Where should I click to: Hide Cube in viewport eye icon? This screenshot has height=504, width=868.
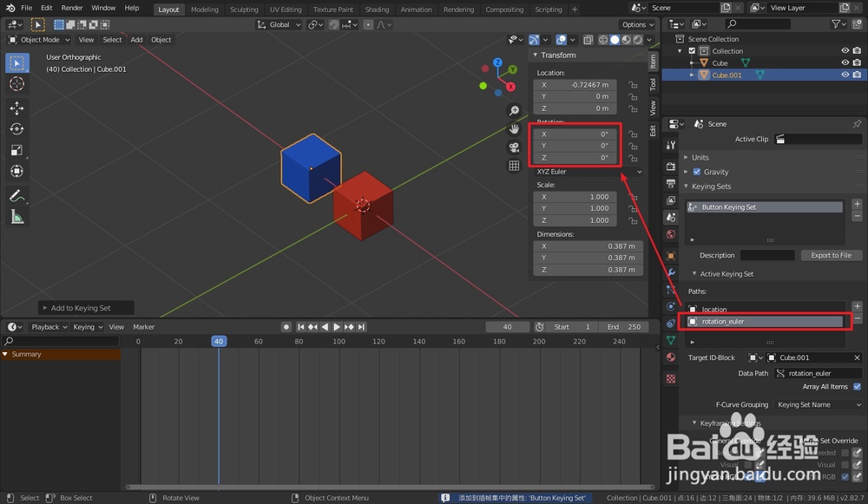(x=845, y=62)
